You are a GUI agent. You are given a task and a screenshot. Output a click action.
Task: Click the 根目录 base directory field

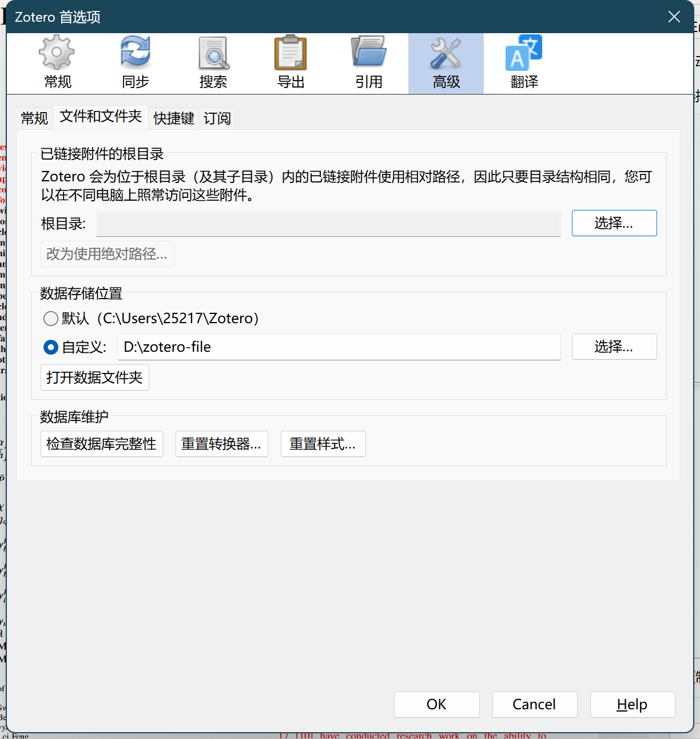[328, 223]
